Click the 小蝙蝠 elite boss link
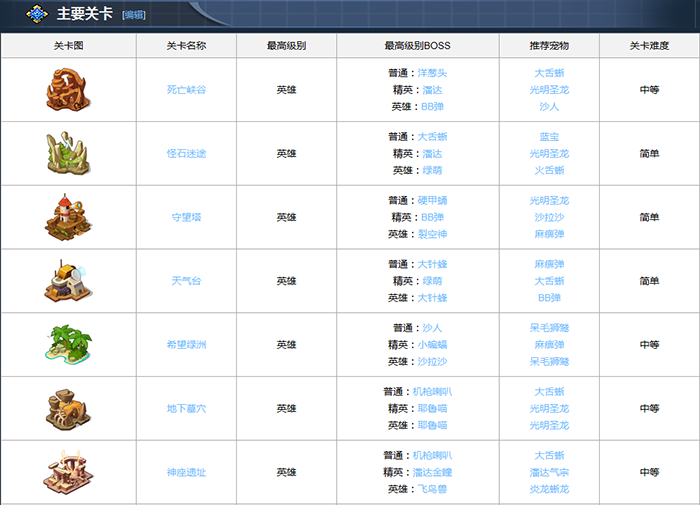The width and height of the screenshot is (700, 505). pyautogui.click(x=432, y=345)
